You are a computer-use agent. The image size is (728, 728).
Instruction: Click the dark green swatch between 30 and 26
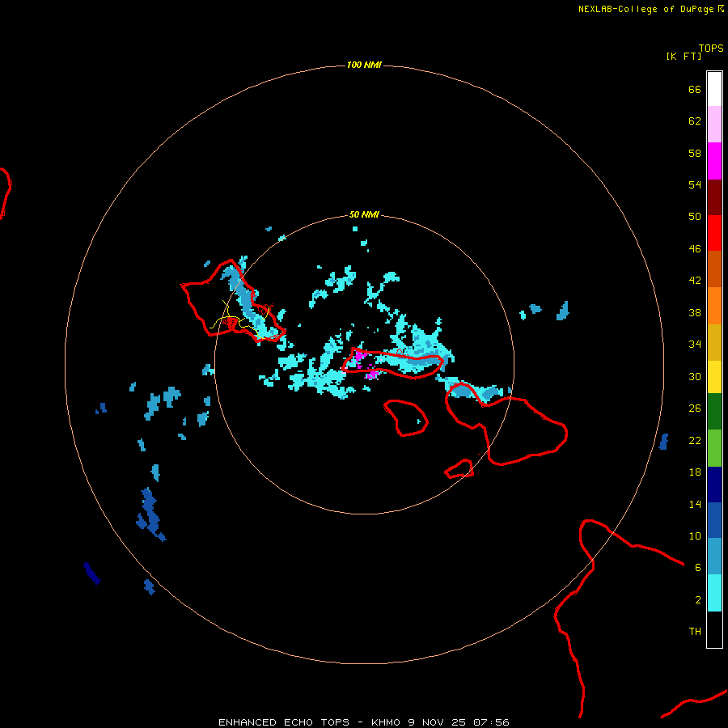tap(714, 412)
